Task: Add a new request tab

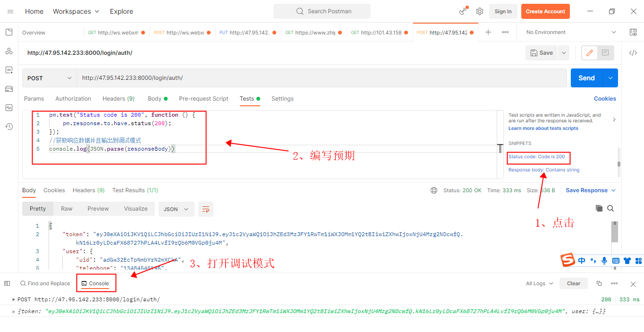Action: click(x=488, y=32)
